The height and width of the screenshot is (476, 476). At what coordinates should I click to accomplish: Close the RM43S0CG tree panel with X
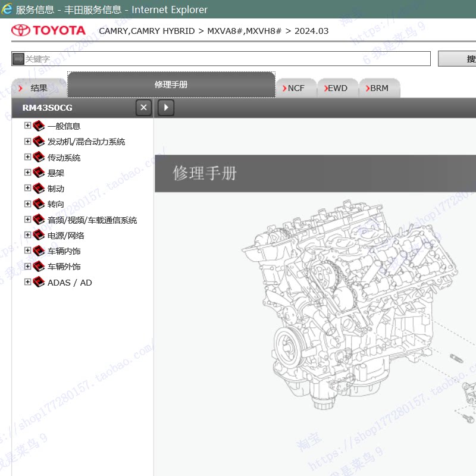coord(143,108)
